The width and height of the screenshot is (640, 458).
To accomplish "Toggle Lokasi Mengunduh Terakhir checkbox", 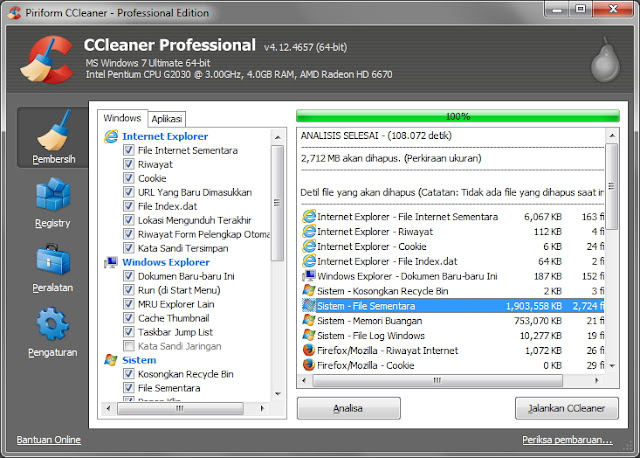I will 129,220.
